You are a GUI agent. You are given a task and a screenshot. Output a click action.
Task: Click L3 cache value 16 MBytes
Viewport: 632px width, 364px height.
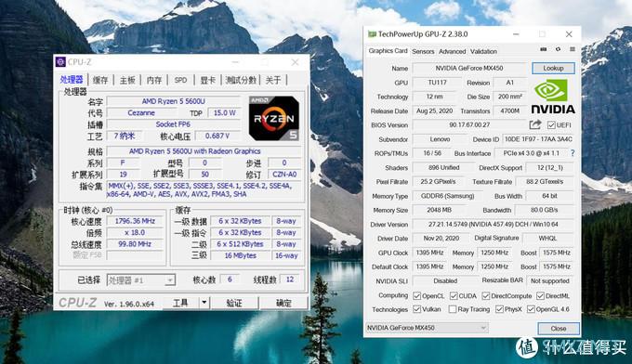point(240,255)
